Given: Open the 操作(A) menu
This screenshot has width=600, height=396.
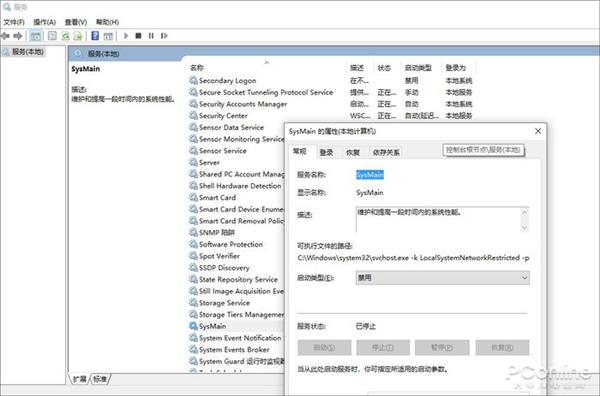Looking at the screenshot, I should pos(45,22).
